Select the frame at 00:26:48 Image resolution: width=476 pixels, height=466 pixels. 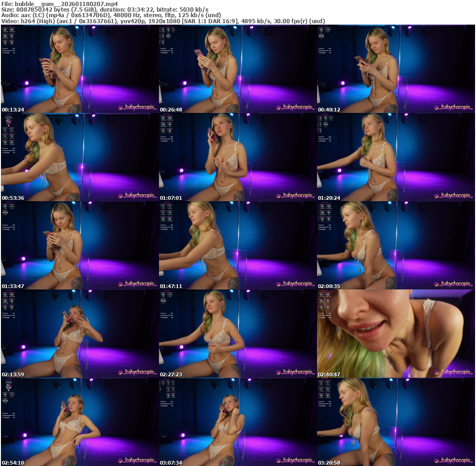[238, 69]
